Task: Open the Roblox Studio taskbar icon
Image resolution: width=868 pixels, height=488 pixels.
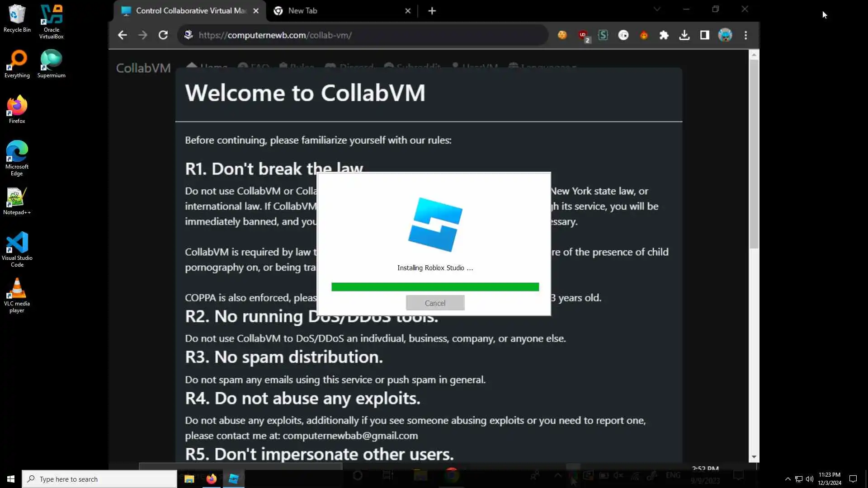Action: (234, 479)
